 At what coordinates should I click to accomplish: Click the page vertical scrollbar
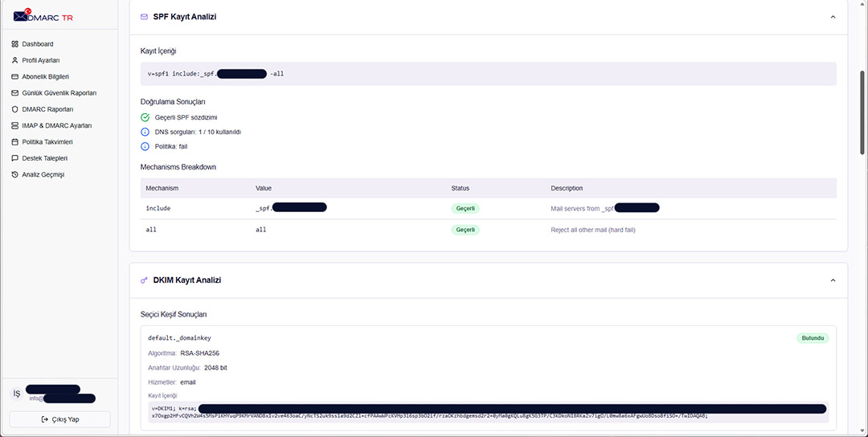(862, 112)
